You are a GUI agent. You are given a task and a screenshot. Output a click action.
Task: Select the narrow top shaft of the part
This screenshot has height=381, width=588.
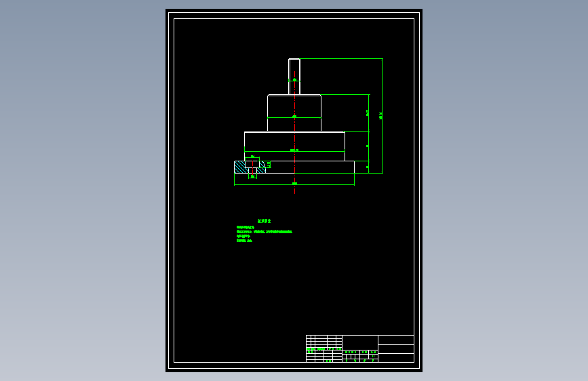[x=294, y=77]
